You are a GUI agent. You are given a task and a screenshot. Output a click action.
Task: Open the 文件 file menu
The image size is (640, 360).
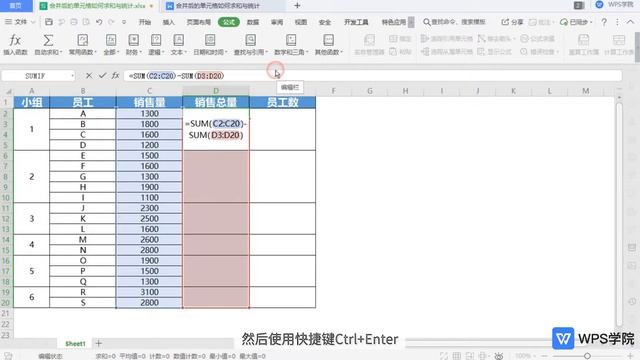(x=20, y=22)
